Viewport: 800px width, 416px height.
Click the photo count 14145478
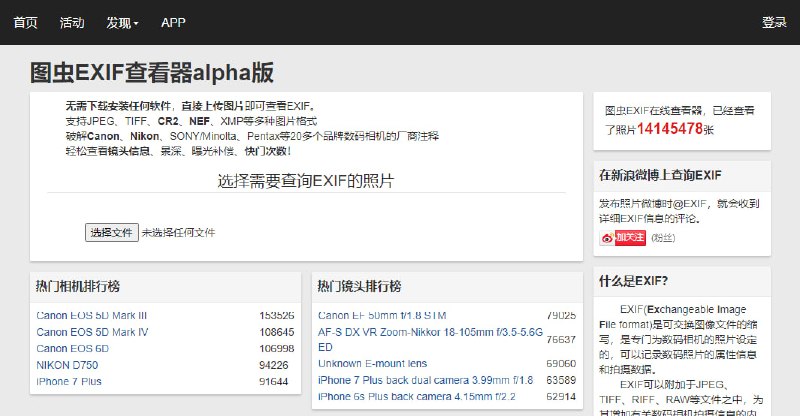click(670, 129)
